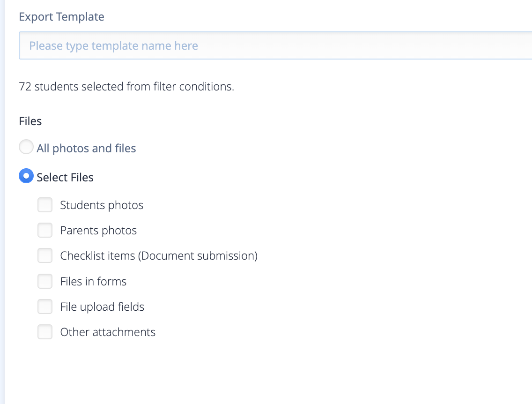Click the Select Files label text

65,177
